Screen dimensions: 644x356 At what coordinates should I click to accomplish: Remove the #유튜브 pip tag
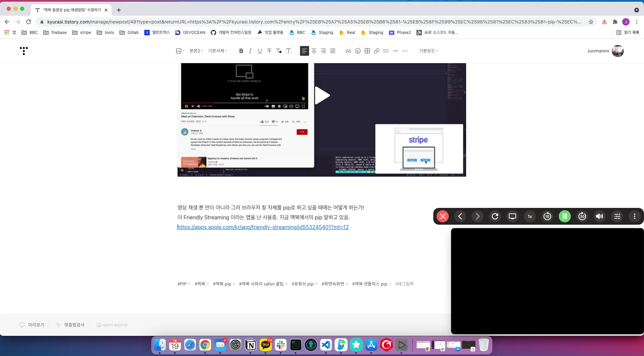[316, 284]
